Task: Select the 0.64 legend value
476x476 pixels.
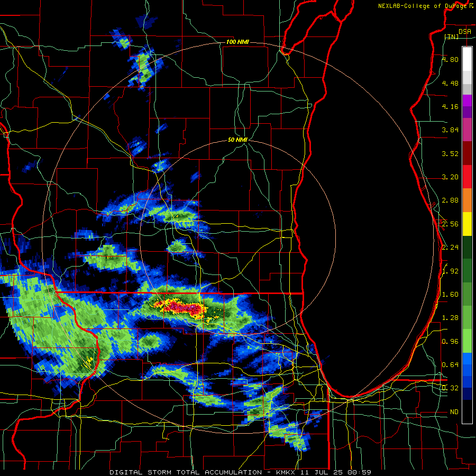Action: tap(450, 365)
